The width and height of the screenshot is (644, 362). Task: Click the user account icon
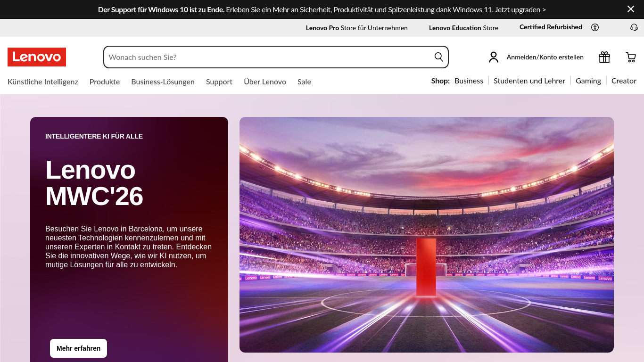pos(494,57)
